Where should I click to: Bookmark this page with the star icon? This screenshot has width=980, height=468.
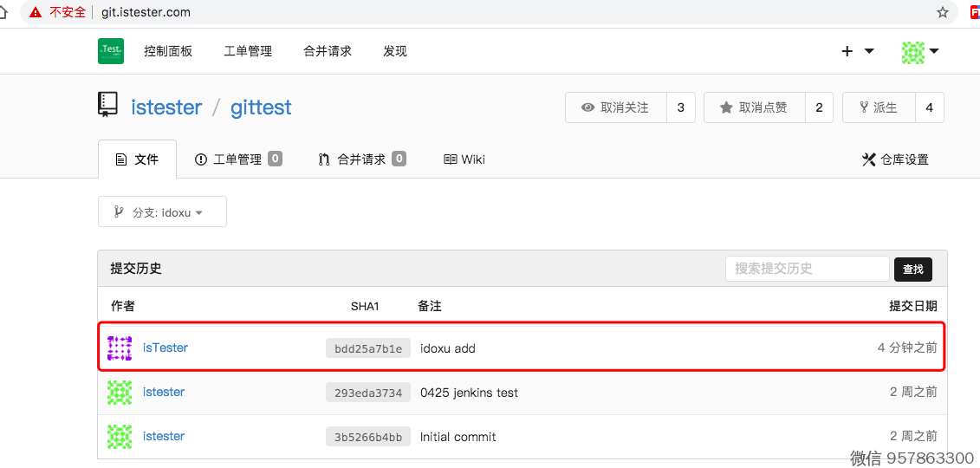(943, 12)
